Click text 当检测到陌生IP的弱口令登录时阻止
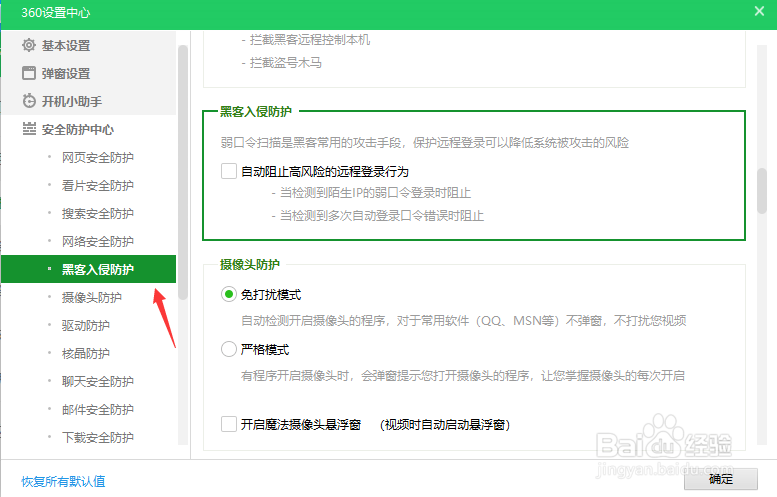The height and width of the screenshot is (497, 777). pyautogui.click(x=375, y=193)
